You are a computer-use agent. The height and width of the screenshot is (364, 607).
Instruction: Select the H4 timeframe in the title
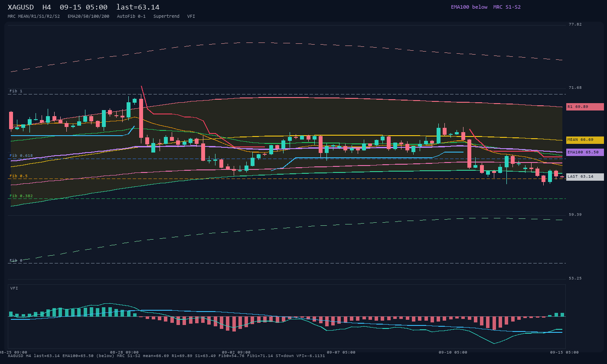click(47, 7)
